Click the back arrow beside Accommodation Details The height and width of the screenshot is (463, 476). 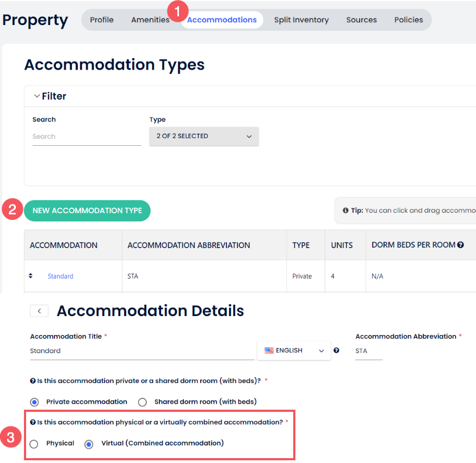point(39,311)
